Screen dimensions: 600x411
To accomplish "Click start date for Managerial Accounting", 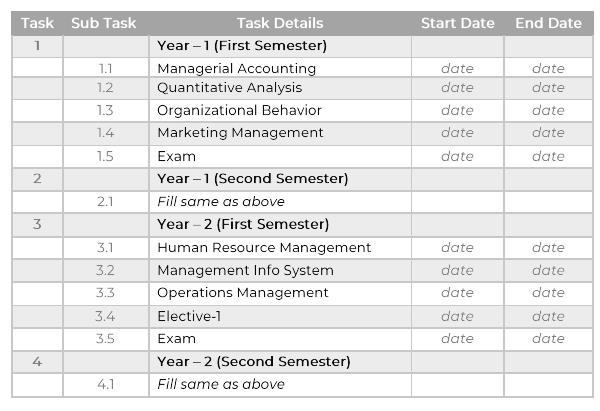I will (457, 68).
